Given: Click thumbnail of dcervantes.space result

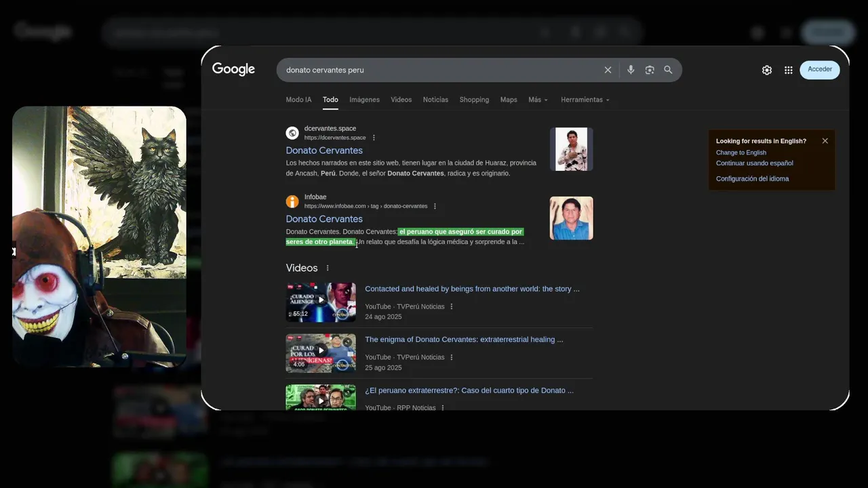Looking at the screenshot, I should (x=571, y=149).
